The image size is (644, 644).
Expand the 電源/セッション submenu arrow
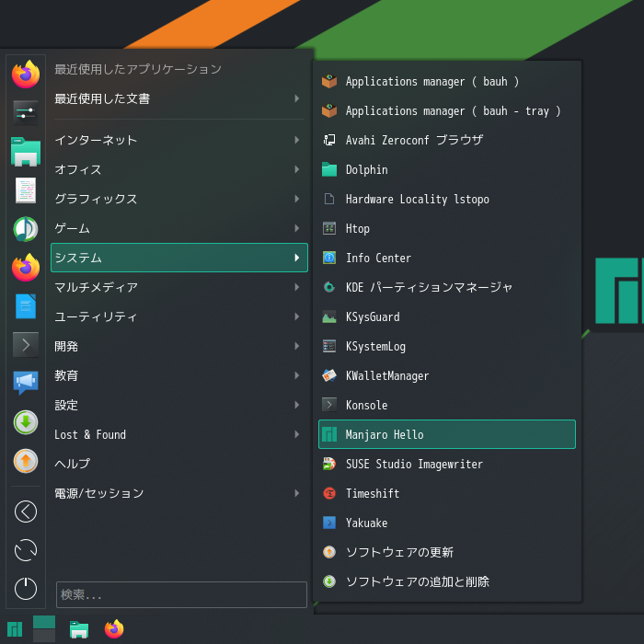click(x=296, y=493)
